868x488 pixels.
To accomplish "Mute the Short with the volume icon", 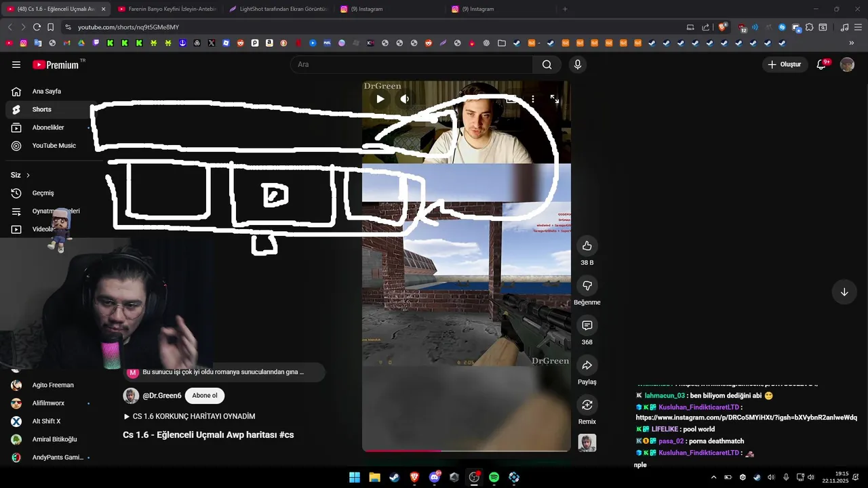I will (405, 99).
